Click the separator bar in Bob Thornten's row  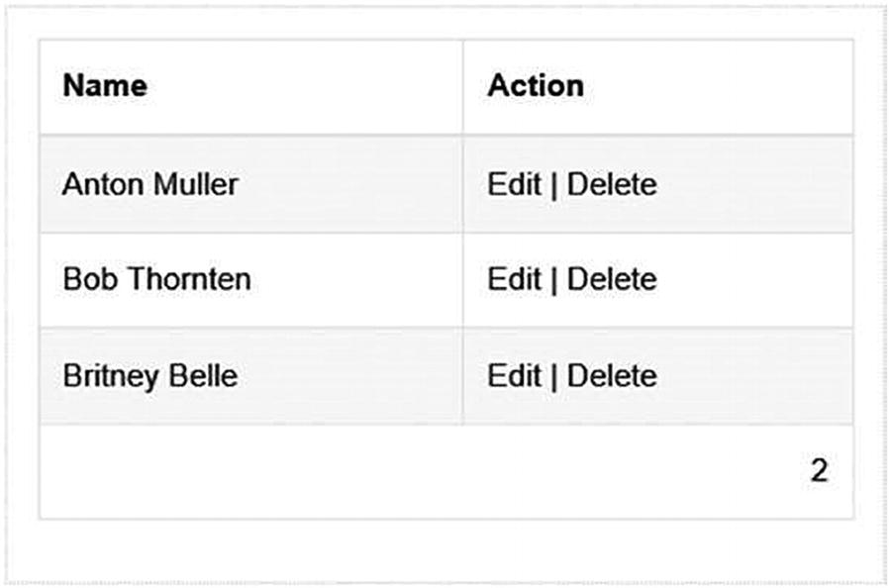point(554,279)
